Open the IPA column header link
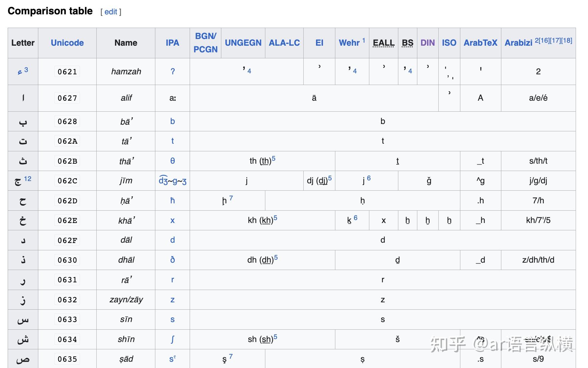Image resolution: width=588 pixels, height=368 pixels. (172, 43)
